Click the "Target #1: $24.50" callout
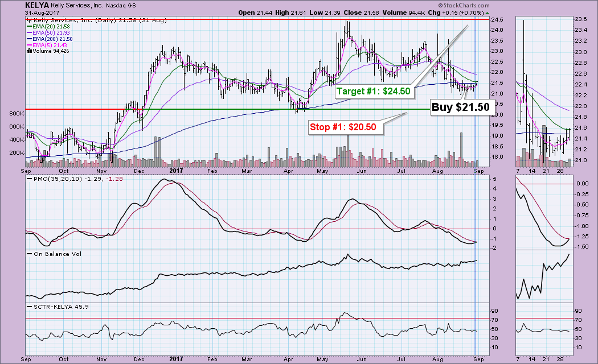This screenshot has height=364, width=598. (374, 92)
